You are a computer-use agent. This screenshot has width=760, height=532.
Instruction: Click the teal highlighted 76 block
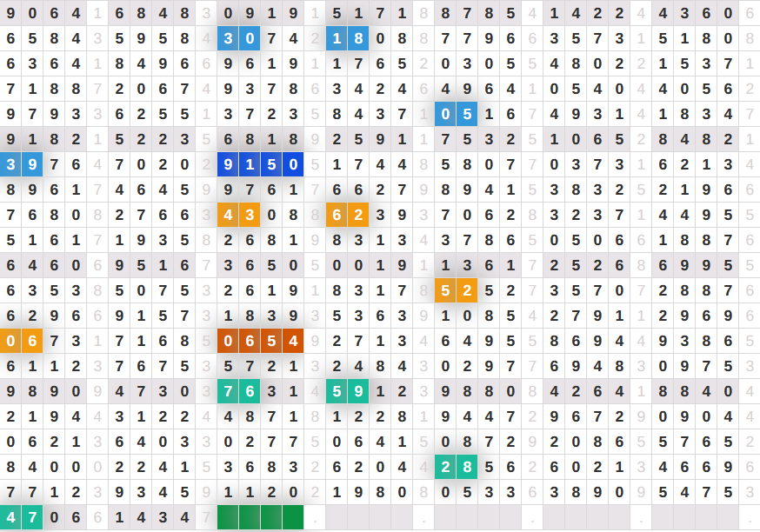click(238, 391)
